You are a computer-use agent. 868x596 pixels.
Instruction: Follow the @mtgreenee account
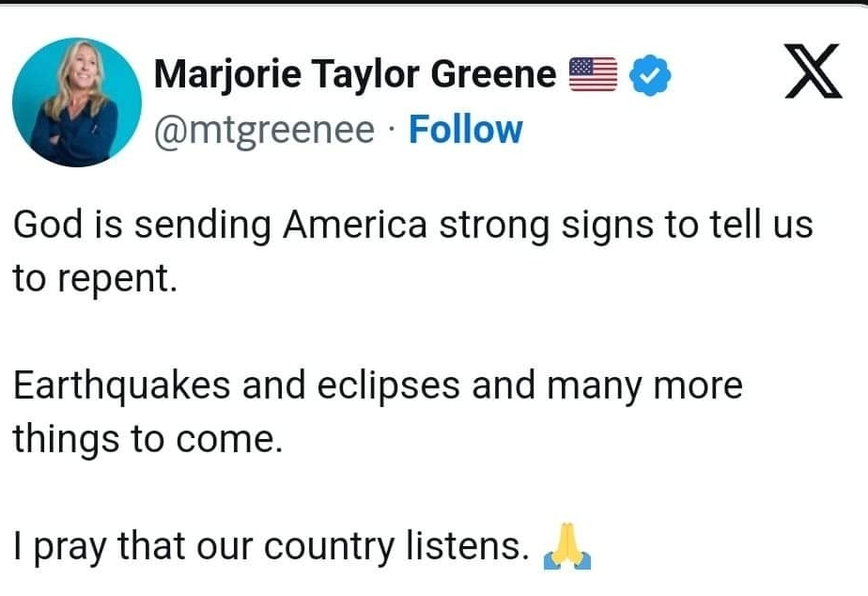466,130
